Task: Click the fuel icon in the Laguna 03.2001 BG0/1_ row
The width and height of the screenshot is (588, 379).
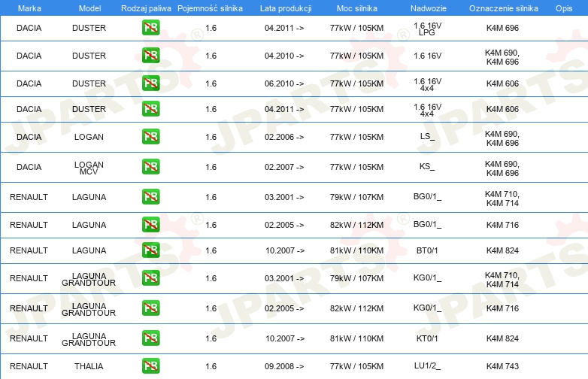Action: 150,197
